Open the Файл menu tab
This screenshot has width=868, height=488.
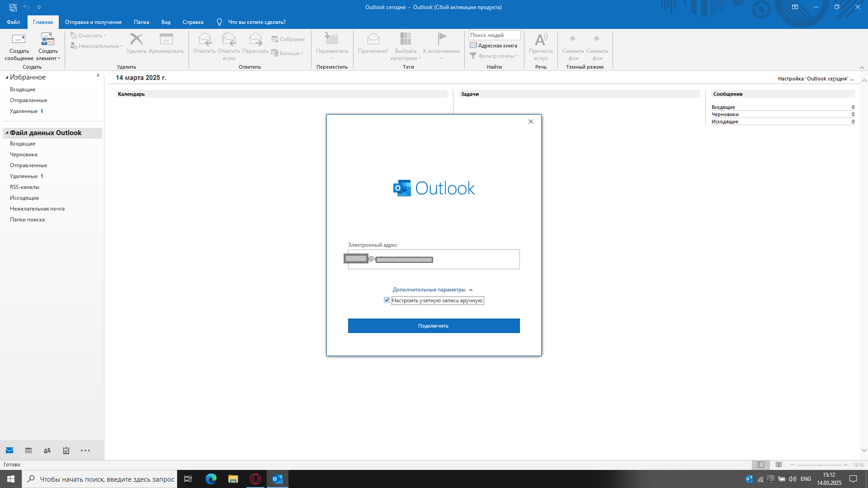coord(13,22)
